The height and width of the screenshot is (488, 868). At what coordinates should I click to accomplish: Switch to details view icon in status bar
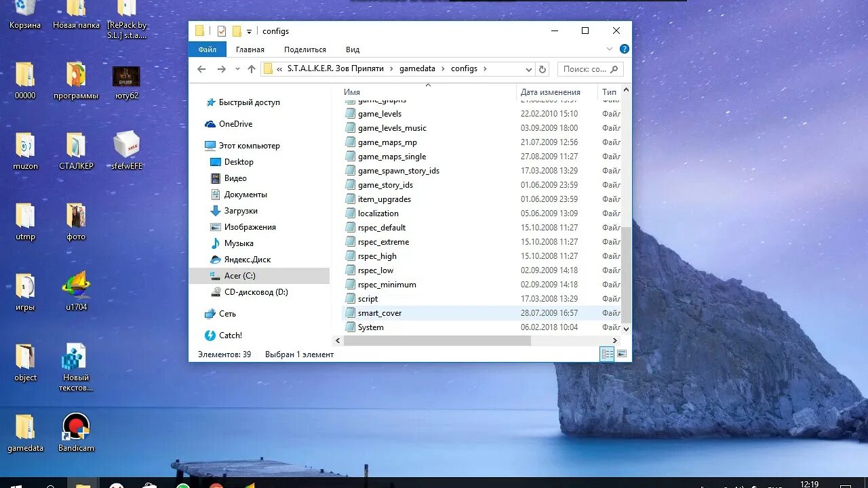607,354
